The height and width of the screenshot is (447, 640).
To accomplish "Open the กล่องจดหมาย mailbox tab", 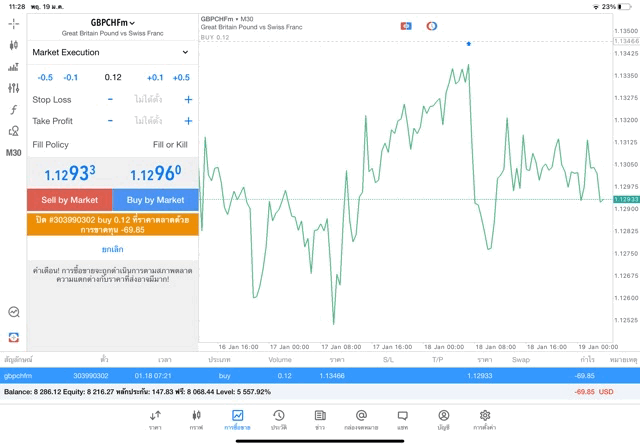I will tap(361, 420).
